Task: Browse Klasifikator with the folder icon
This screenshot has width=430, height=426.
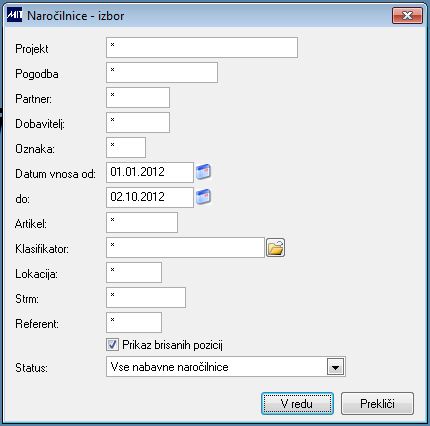Action: pos(276,248)
